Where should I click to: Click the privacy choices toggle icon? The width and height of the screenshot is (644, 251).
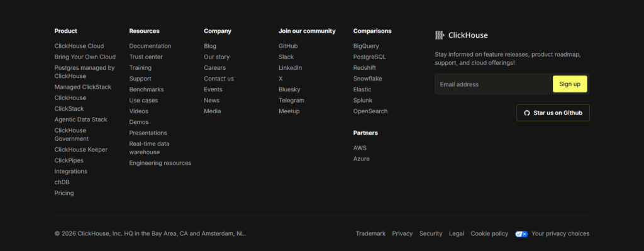tap(521, 234)
